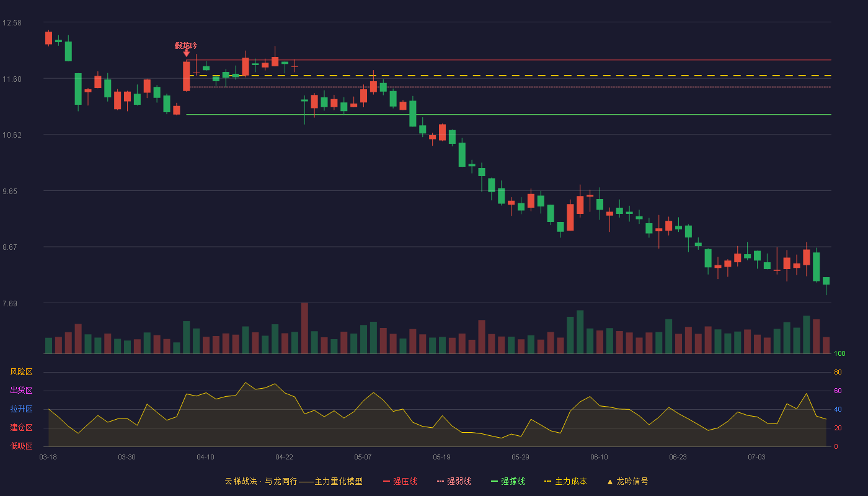Toggle the 强撑线 legend entry
Viewport: 868px width, 496px height.
(x=508, y=481)
